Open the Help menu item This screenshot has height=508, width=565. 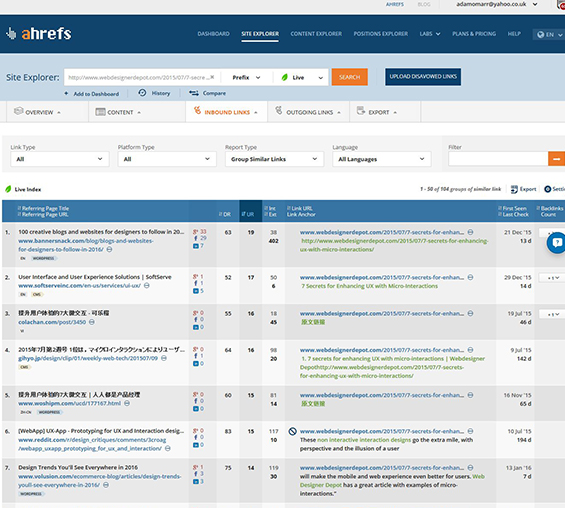(514, 34)
